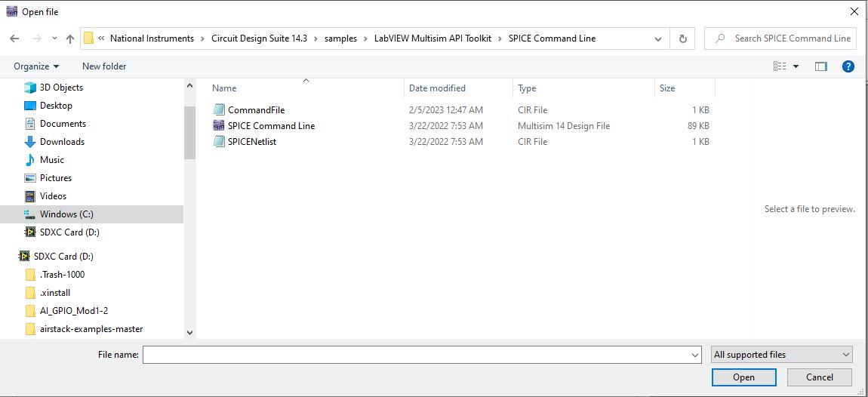Go forward with the forward arrow
Screen dimensions: 868x397
tap(36, 38)
